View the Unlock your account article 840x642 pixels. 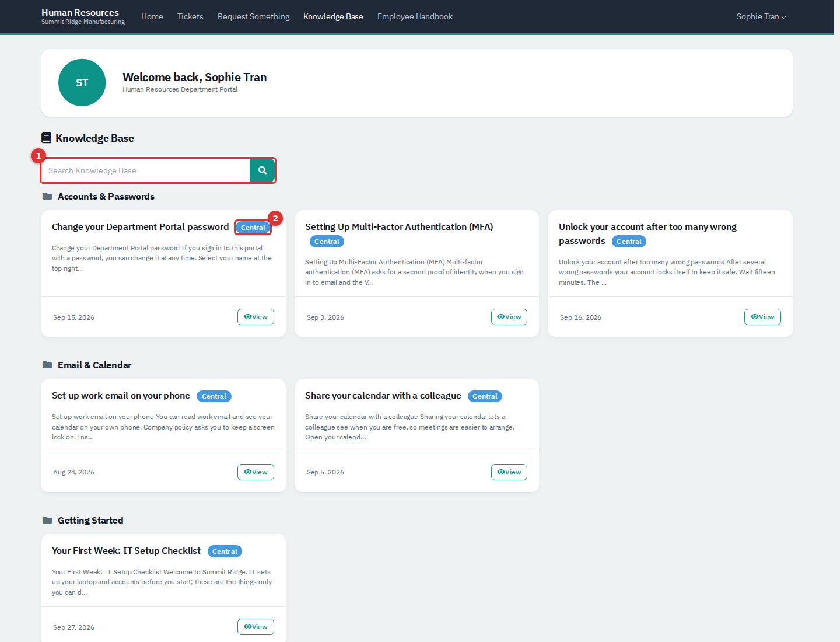click(x=762, y=317)
